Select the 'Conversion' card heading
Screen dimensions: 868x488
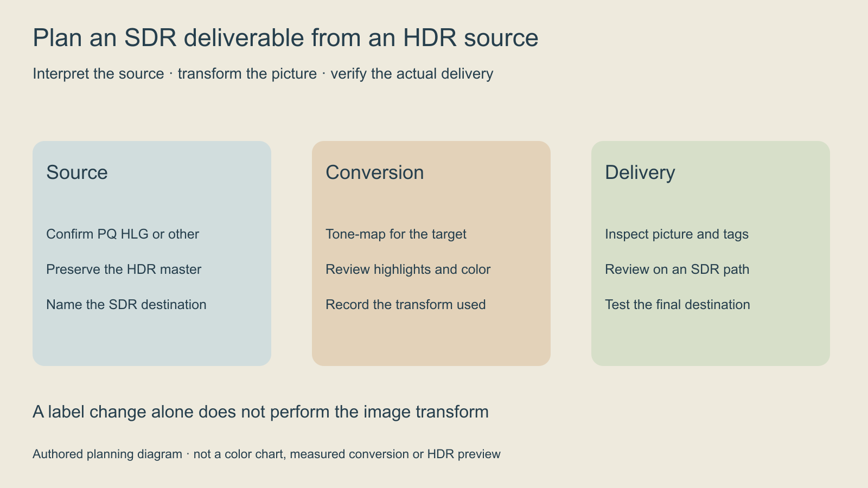coord(375,172)
